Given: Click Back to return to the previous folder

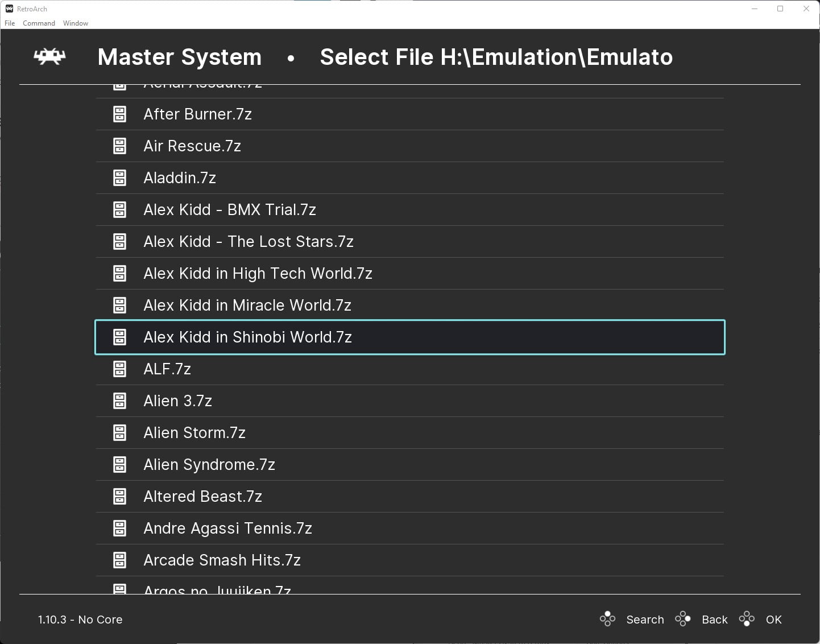Looking at the screenshot, I should (714, 619).
